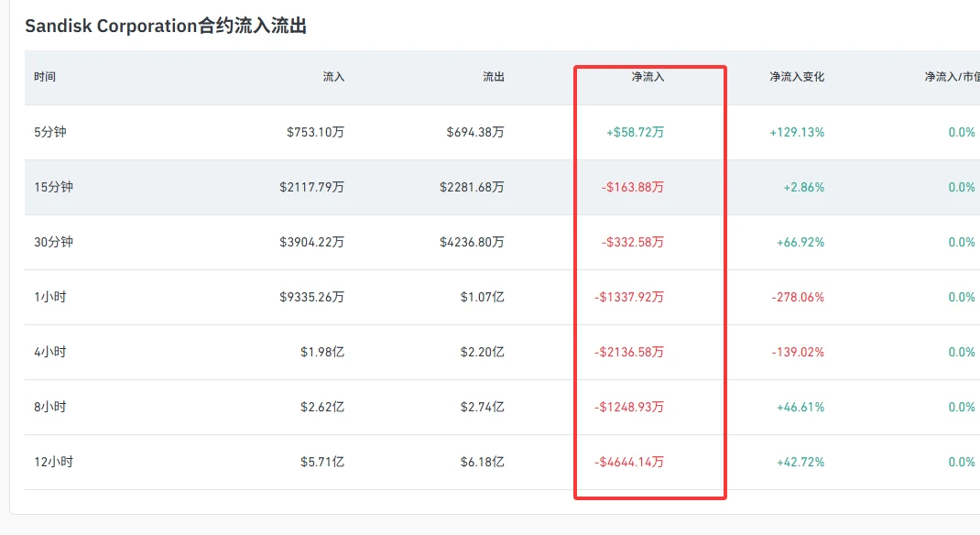Click net inflow change +42.72%
Image resolution: width=980 pixels, height=535 pixels.
tap(800, 462)
